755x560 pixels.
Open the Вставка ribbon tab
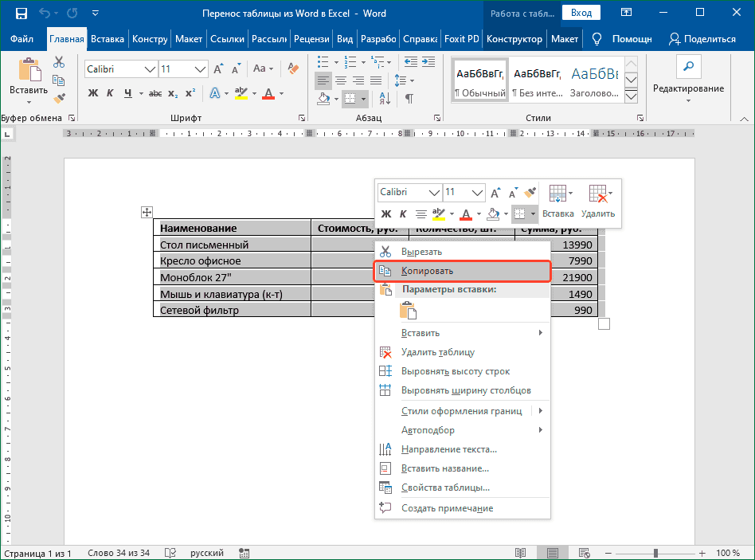(108, 39)
